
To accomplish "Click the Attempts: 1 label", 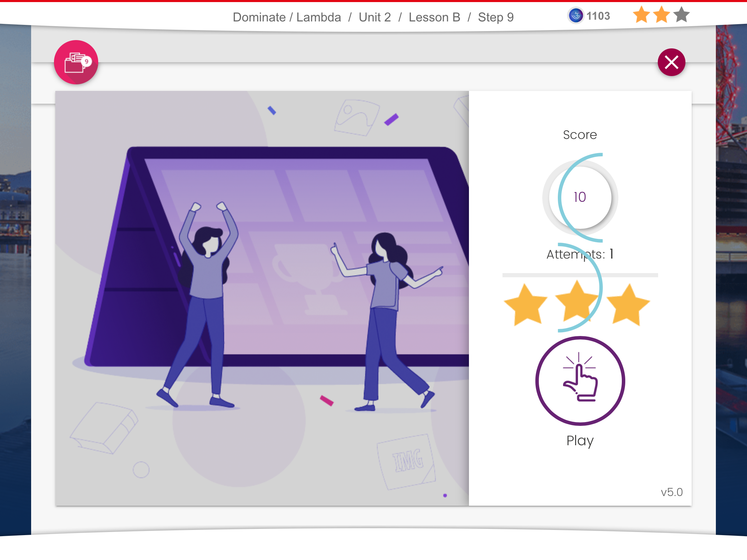I will (x=580, y=254).
